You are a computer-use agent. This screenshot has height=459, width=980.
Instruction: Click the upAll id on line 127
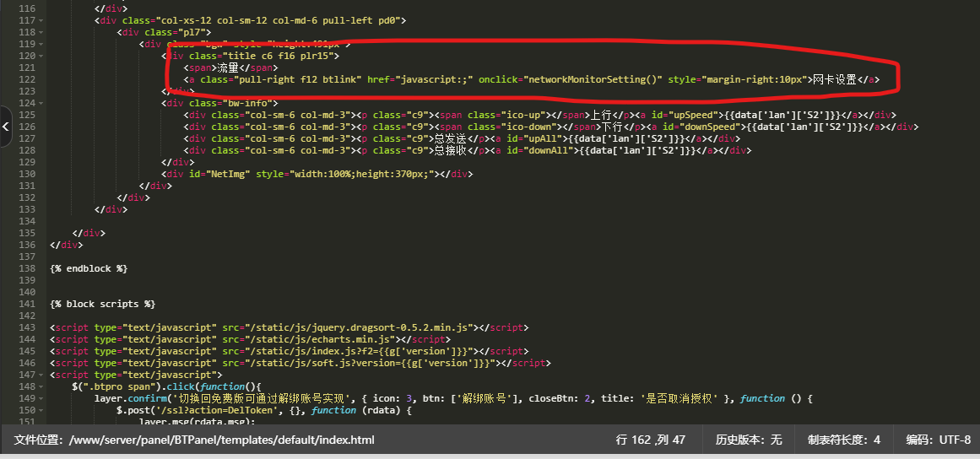(x=539, y=138)
